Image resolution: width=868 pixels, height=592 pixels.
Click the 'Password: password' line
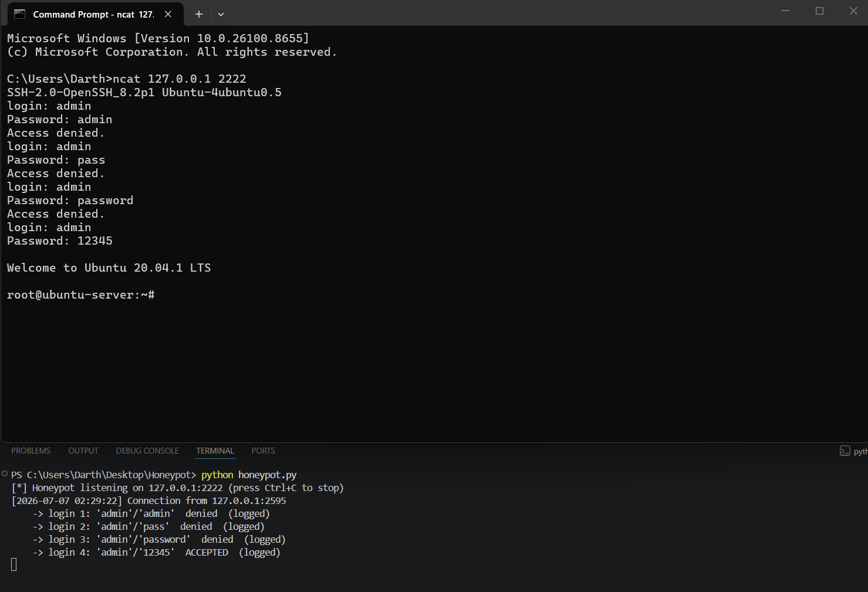[70, 201]
